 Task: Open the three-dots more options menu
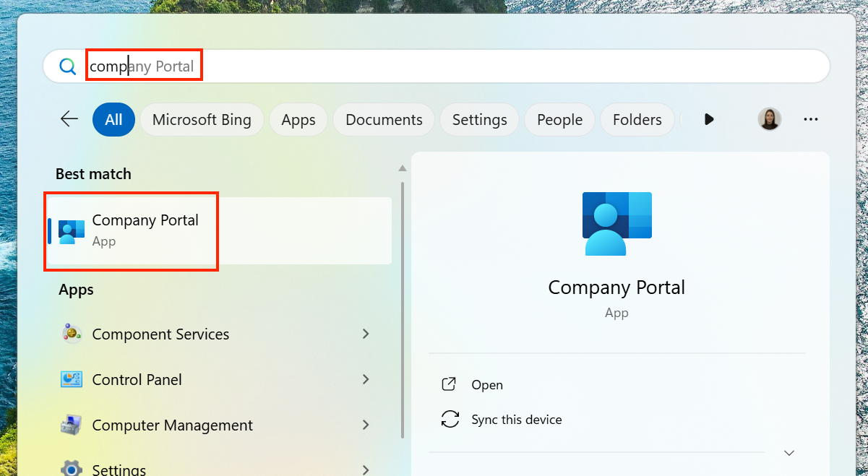pos(811,119)
